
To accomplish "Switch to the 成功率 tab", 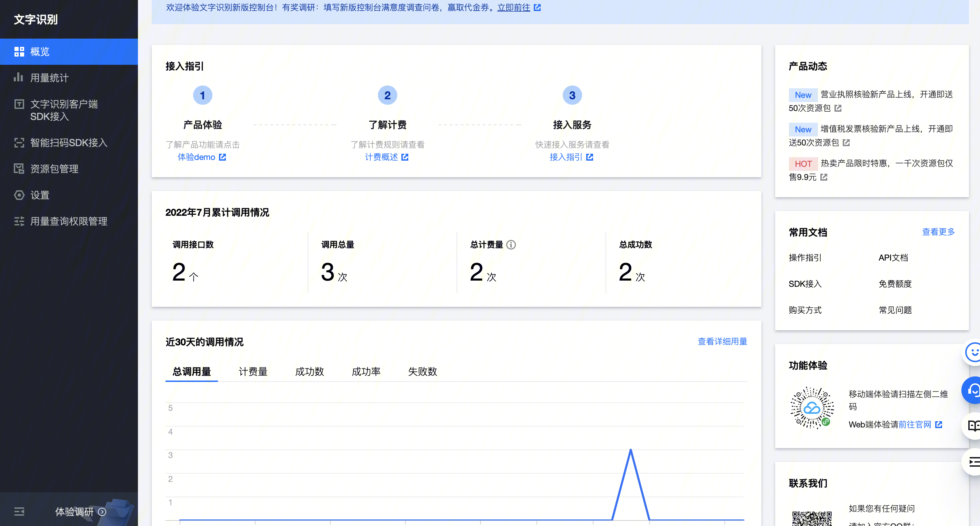I will [x=366, y=372].
